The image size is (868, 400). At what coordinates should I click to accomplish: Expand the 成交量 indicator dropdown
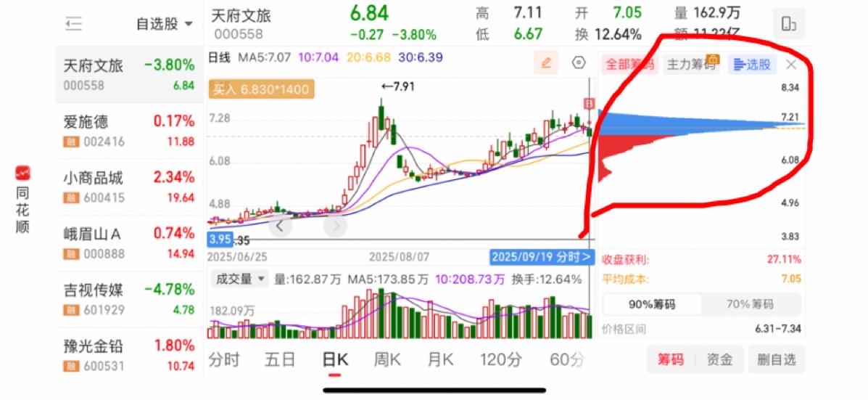tap(239, 279)
